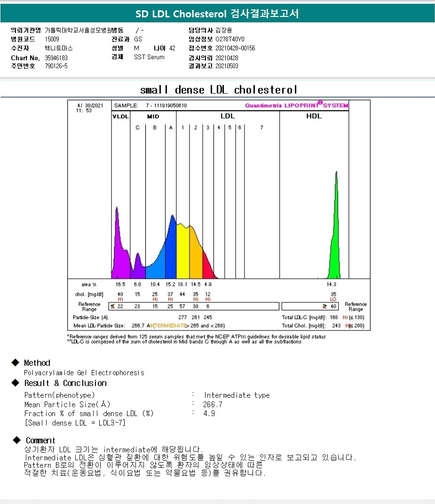Click Mean Particle Size result 266.7

tap(213, 404)
